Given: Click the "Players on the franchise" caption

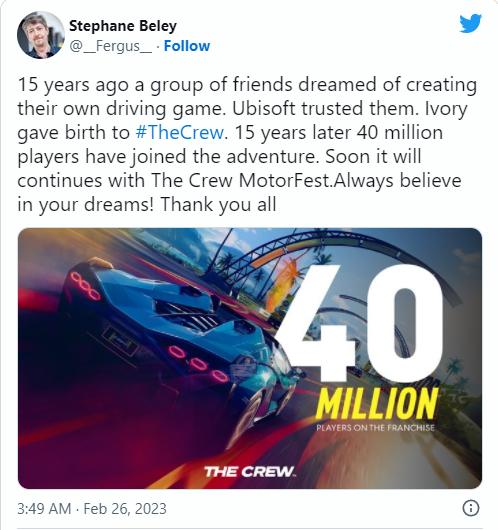Looking at the screenshot, I should click(x=375, y=428).
